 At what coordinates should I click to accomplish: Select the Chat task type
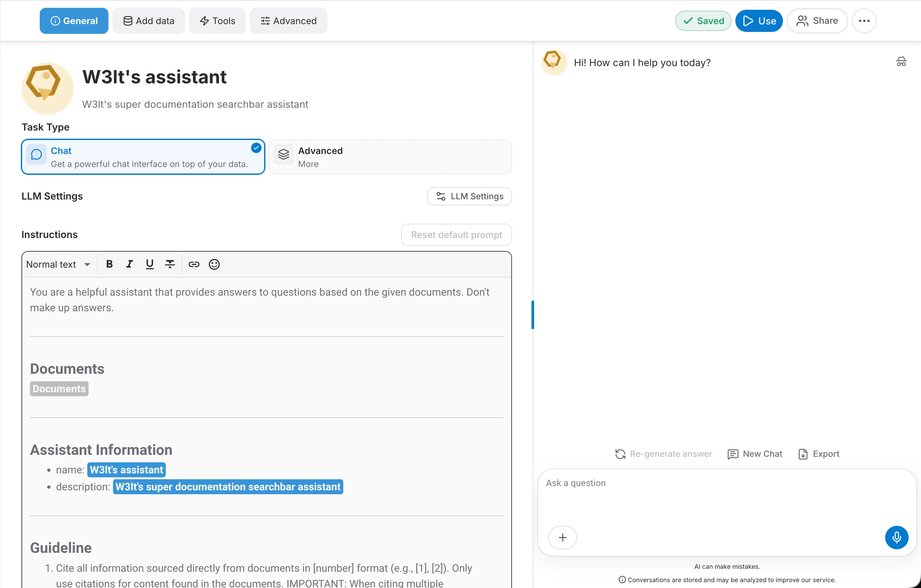point(143,157)
